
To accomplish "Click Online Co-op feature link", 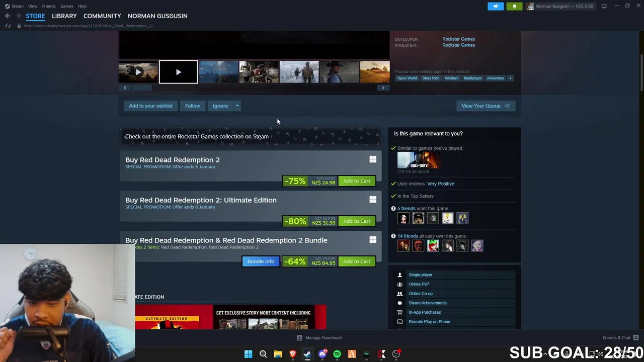I will tap(421, 294).
